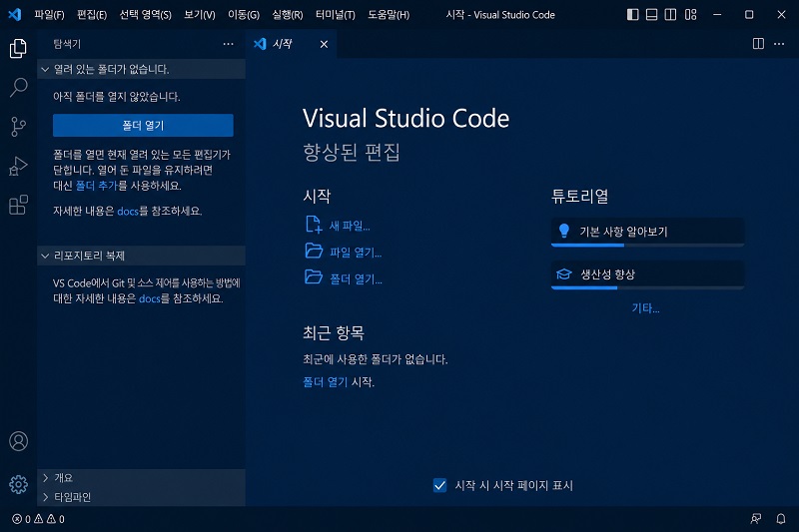Open the Accounts menu icon
799x532 pixels.
(x=18, y=441)
